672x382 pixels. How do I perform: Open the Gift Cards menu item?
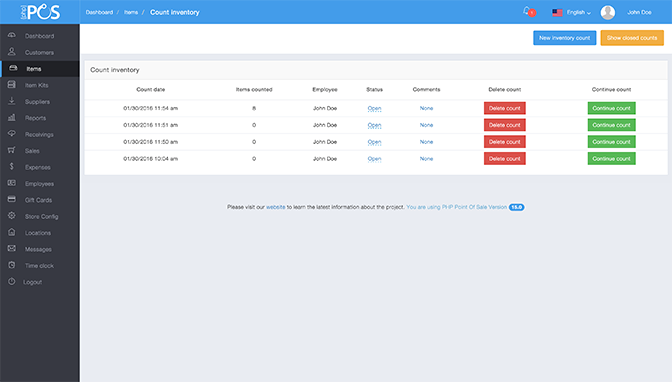point(39,200)
